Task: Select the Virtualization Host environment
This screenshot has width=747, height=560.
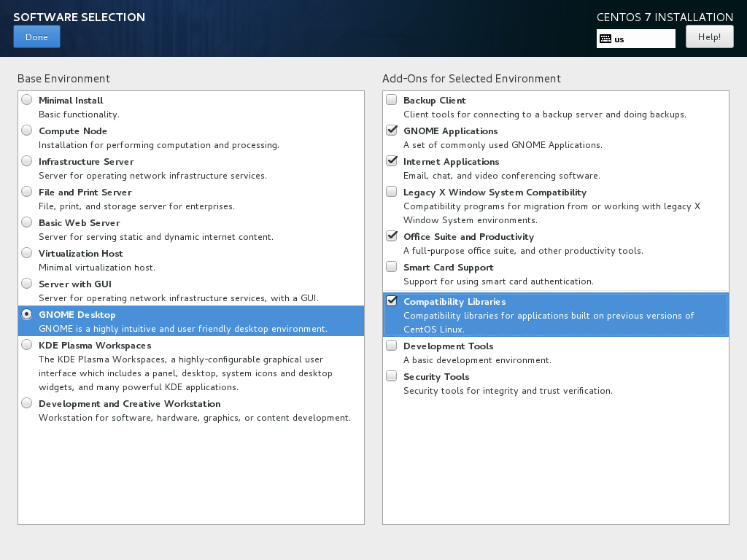Action: point(26,252)
